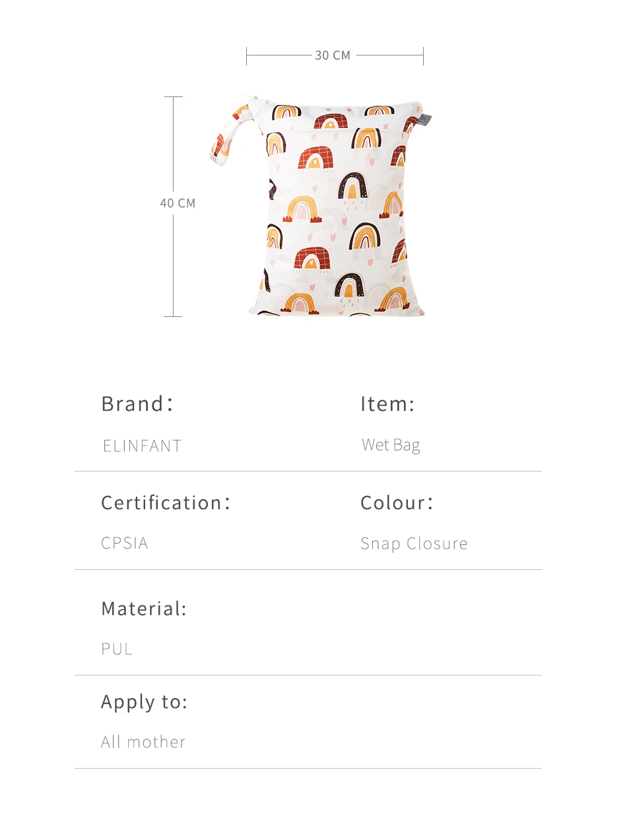Select the ELINFANT brand name text
The image size is (627, 840).
click(x=142, y=446)
